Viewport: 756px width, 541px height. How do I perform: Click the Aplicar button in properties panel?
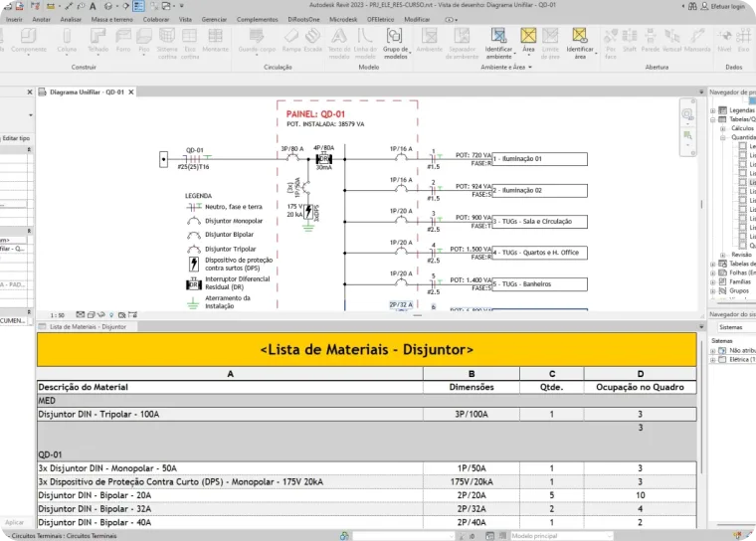pyautogui.click(x=14, y=522)
